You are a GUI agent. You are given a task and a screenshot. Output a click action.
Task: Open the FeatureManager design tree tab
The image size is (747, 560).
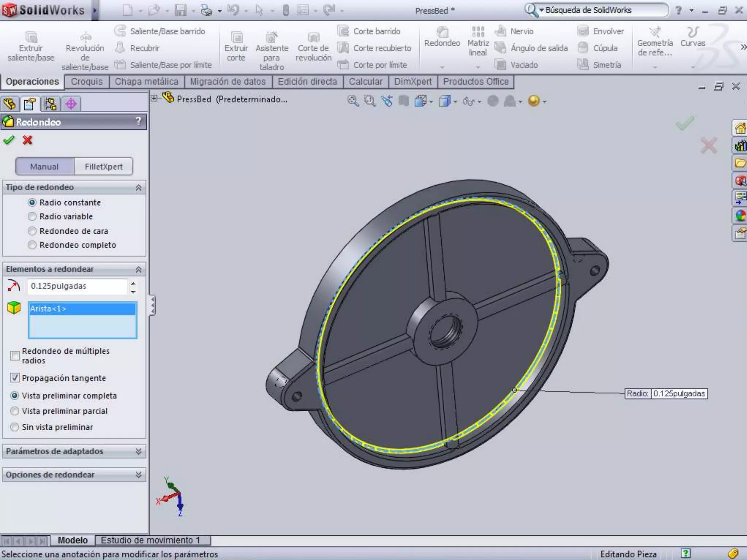(10, 104)
